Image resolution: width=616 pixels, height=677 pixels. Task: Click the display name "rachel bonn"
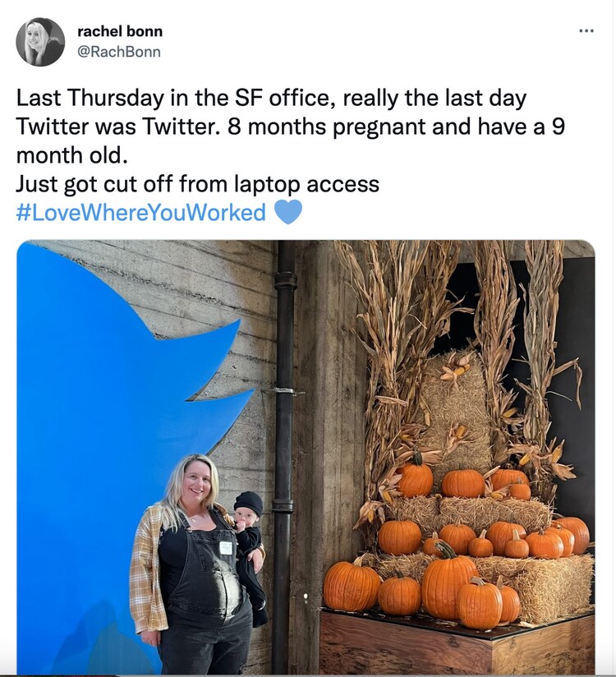point(120,31)
